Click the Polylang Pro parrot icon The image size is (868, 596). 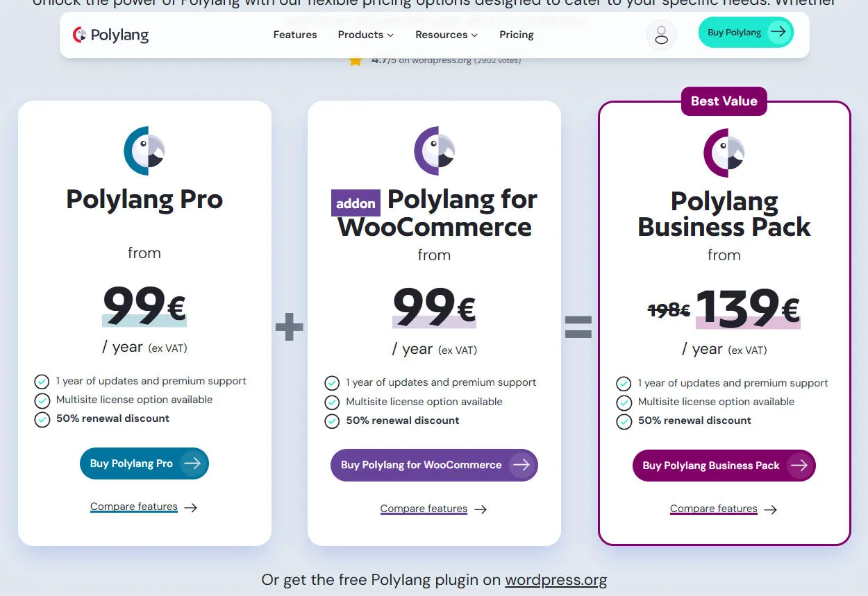coord(144,151)
